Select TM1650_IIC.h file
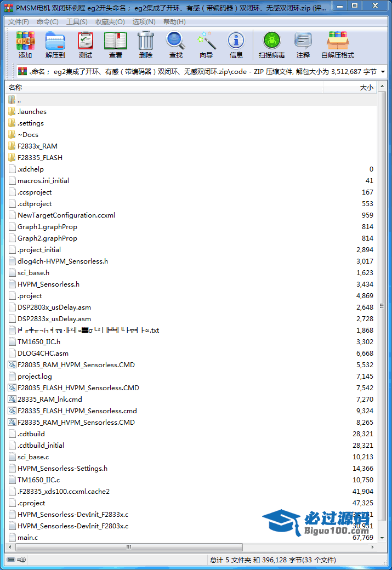 tap(39, 341)
